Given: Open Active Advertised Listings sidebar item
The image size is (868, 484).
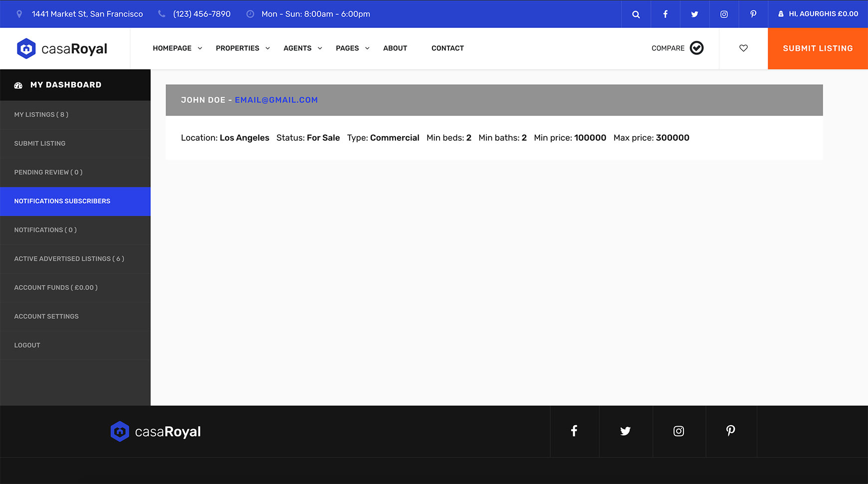Looking at the screenshot, I should pyautogui.click(x=75, y=259).
